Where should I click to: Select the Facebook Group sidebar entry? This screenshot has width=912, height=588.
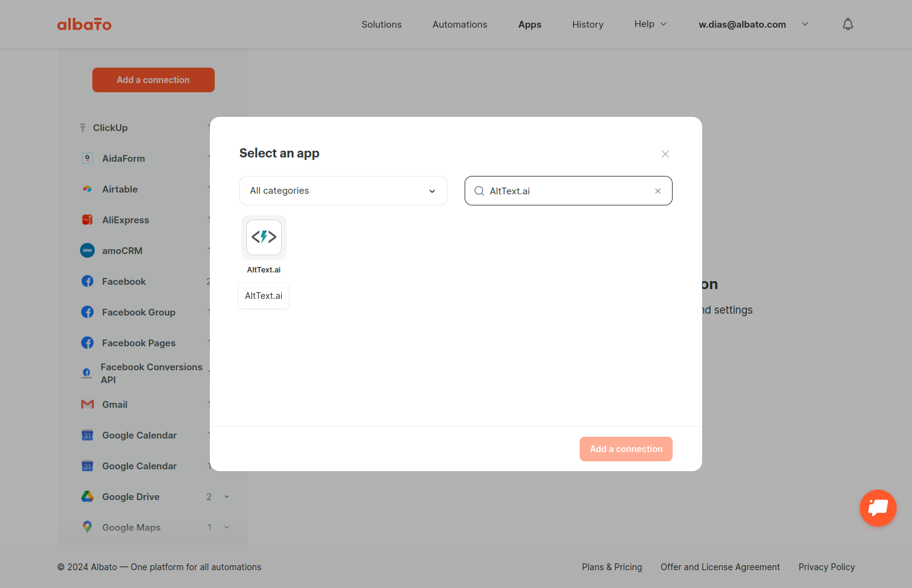tap(138, 312)
